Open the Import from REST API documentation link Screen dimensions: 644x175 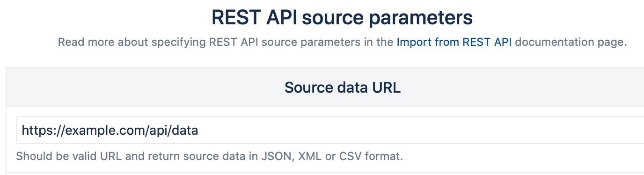tap(454, 43)
